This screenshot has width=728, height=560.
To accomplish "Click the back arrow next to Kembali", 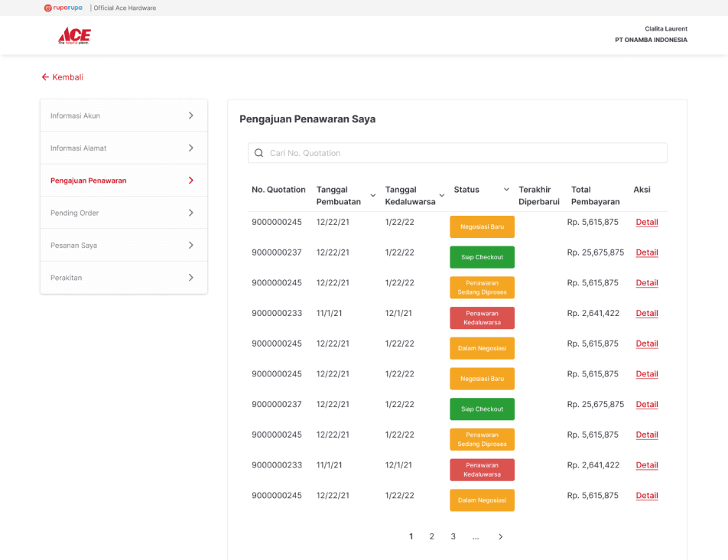I will pyautogui.click(x=45, y=77).
